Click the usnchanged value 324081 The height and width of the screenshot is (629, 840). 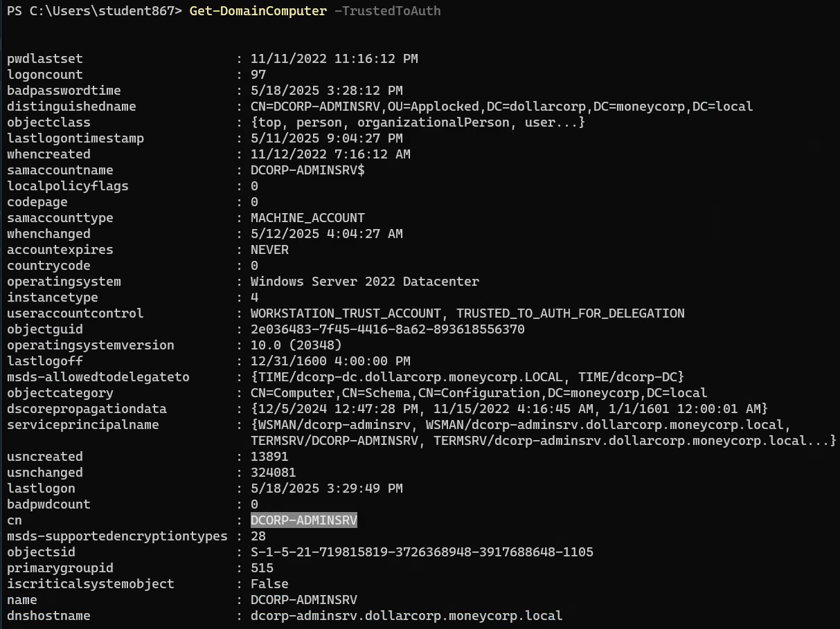click(273, 473)
